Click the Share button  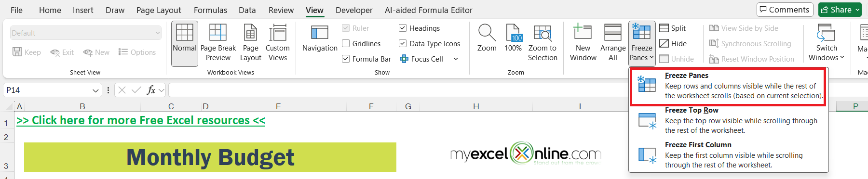(840, 10)
